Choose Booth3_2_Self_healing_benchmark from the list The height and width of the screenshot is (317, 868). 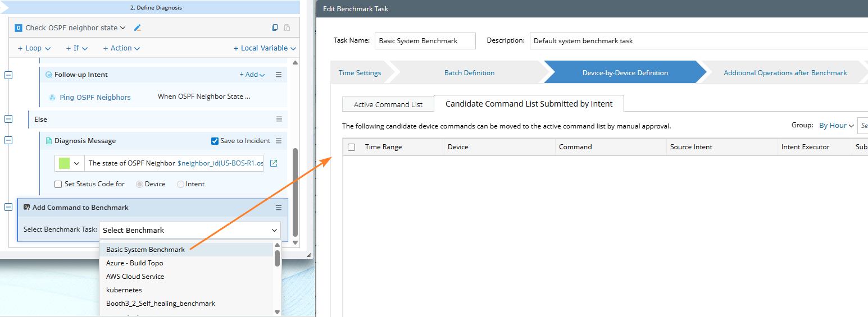[186, 304]
